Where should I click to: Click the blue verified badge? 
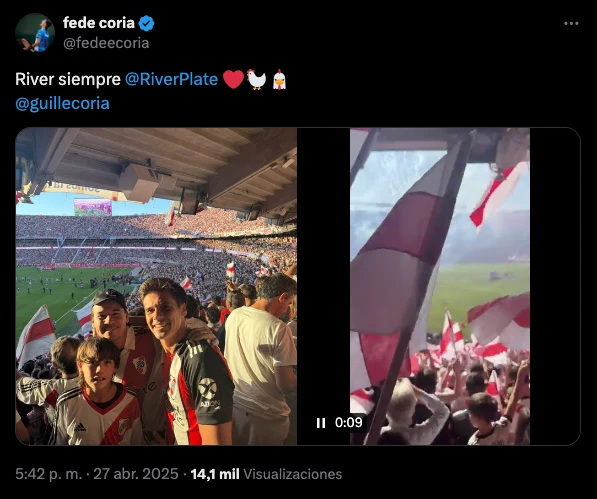pos(146,24)
